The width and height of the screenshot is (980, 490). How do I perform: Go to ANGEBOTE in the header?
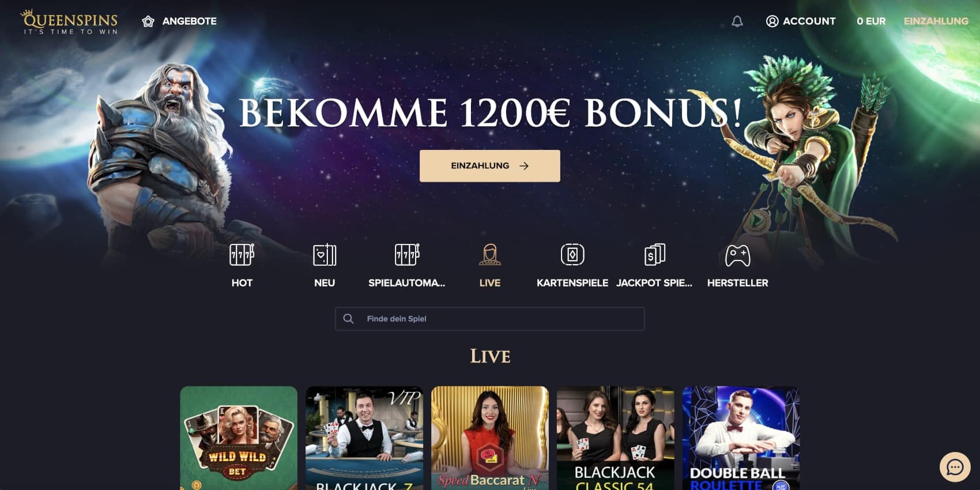click(189, 21)
